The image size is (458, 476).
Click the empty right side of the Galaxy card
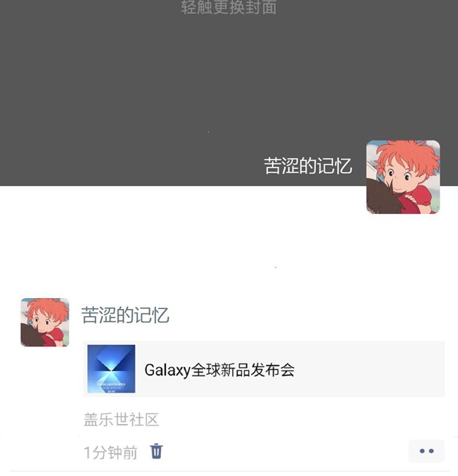point(370,369)
